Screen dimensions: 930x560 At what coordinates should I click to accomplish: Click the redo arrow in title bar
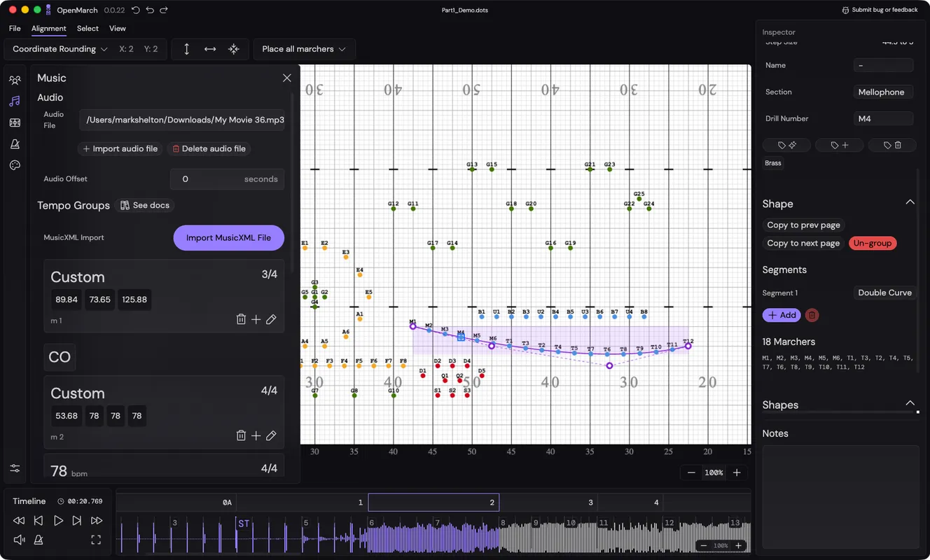coord(164,10)
